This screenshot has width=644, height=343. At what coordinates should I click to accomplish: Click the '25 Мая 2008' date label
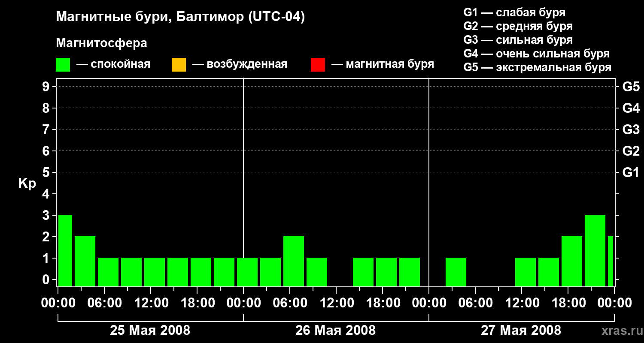click(x=150, y=331)
